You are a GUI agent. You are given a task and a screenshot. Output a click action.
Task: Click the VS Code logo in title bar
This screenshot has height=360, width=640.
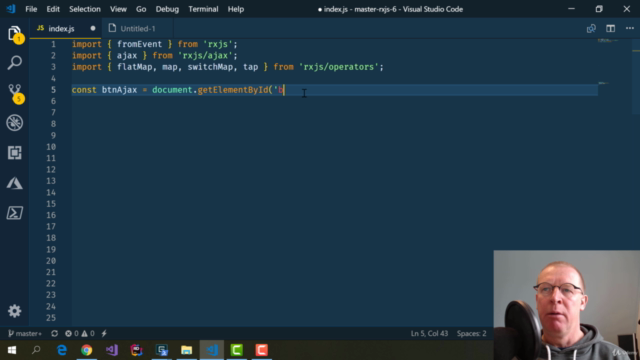(x=11, y=9)
